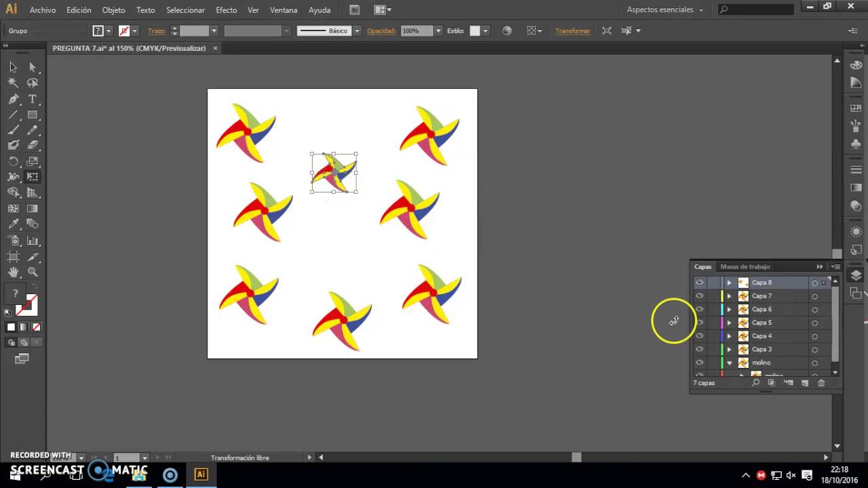The image size is (868, 488).
Task: Open the Efecto menu
Action: (x=226, y=10)
